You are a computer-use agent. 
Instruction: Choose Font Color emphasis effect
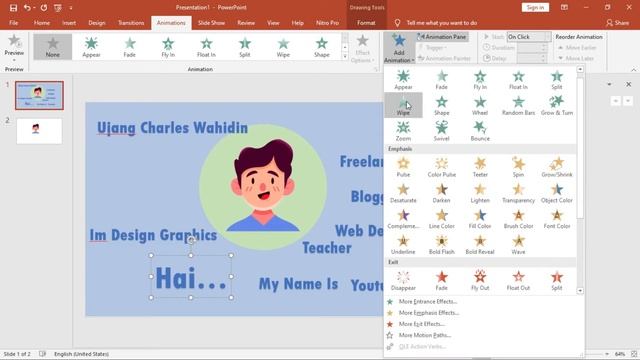point(557,218)
